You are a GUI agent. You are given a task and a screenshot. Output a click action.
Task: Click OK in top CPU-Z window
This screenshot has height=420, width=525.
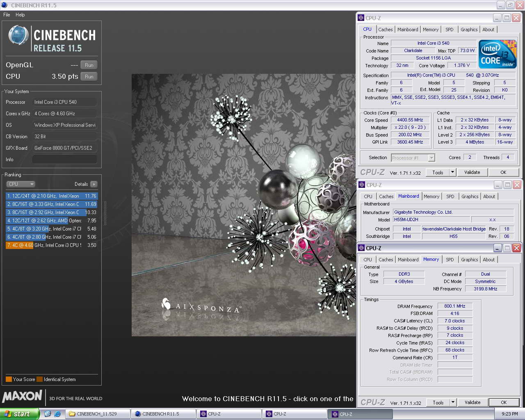coord(503,173)
